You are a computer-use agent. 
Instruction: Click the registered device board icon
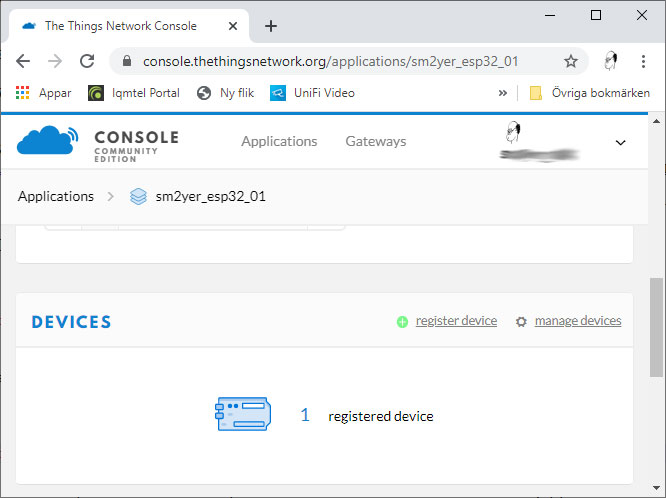(x=243, y=414)
